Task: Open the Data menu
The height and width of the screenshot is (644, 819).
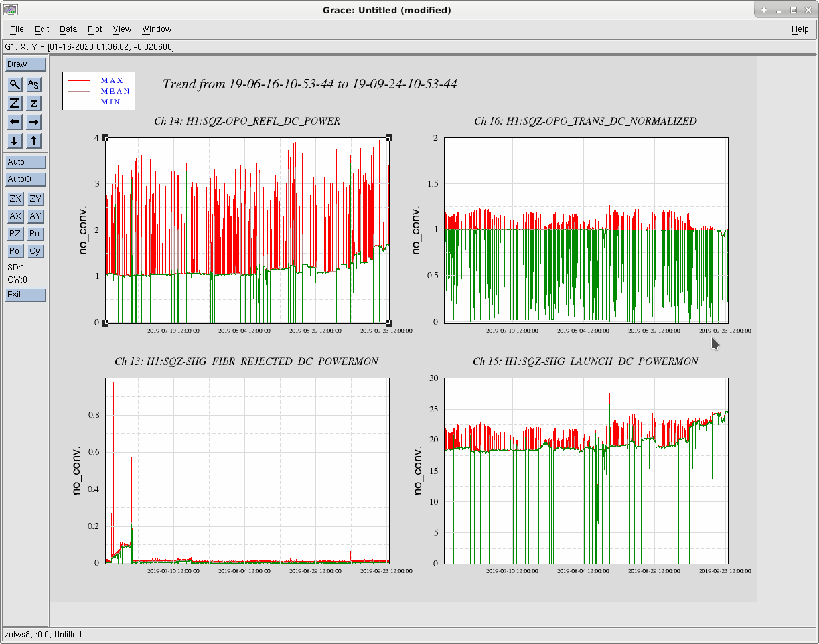Action: click(68, 29)
